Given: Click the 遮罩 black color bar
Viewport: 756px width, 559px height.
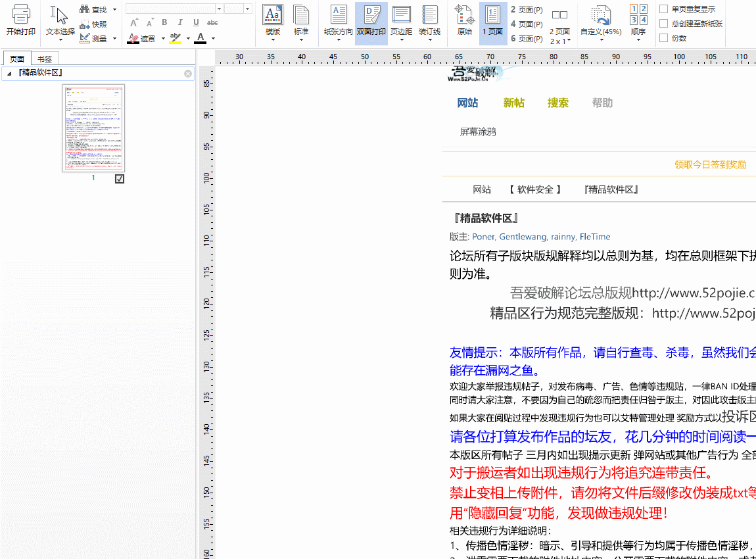Looking at the screenshot, I should click(133, 43).
